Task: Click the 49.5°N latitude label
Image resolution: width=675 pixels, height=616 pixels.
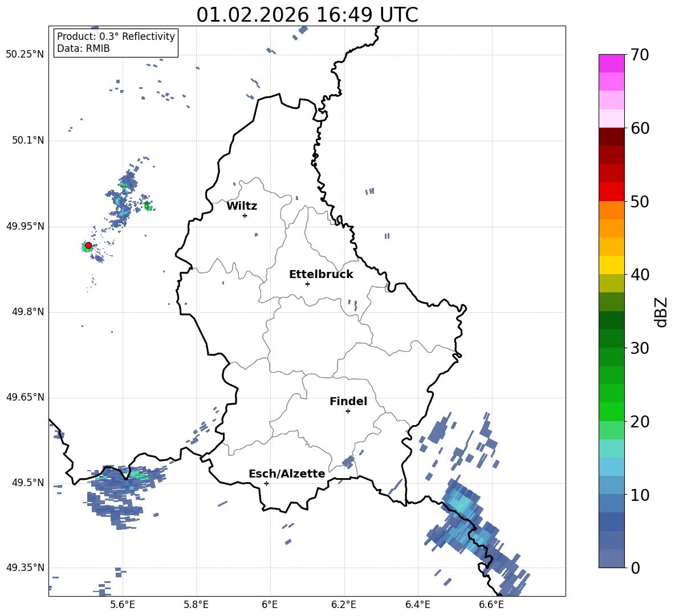Action: tap(28, 483)
